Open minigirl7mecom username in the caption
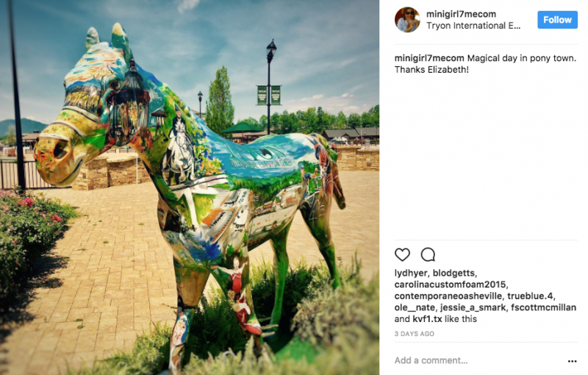 tap(429, 58)
